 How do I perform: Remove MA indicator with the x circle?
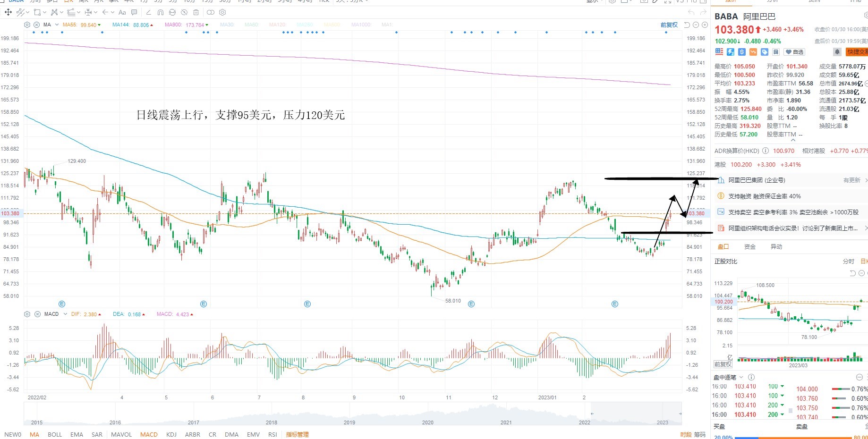click(x=37, y=25)
